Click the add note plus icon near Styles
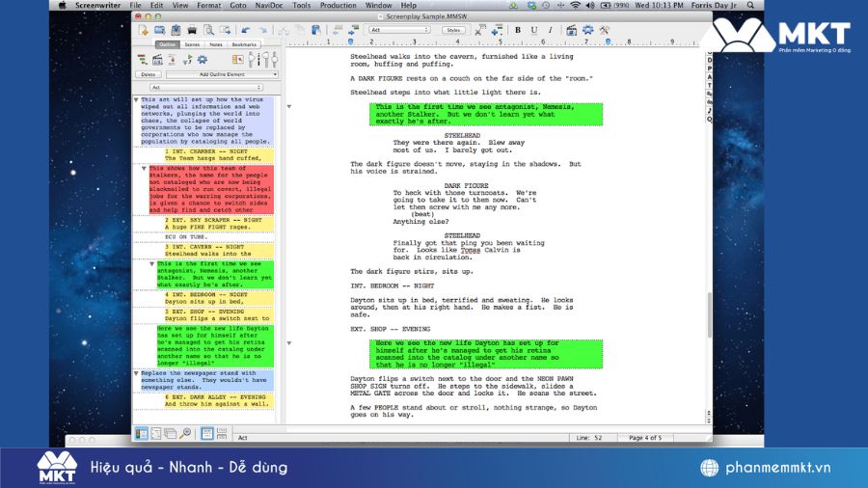868x488 pixels. click(x=497, y=30)
